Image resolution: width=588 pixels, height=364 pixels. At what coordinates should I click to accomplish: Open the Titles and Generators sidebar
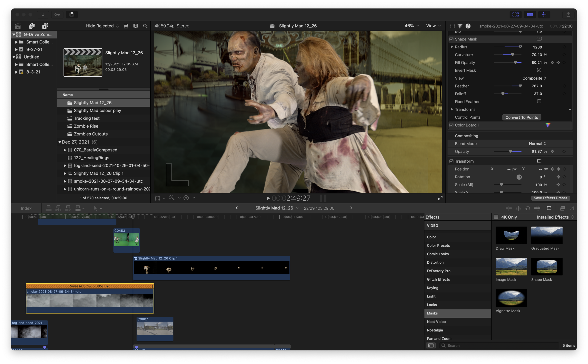[45, 26]
